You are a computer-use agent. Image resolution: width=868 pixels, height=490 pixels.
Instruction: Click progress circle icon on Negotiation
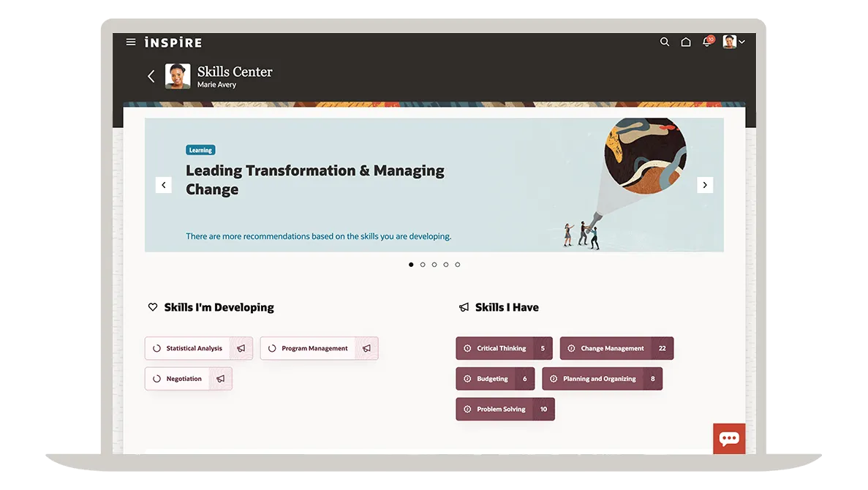(156, 379)
